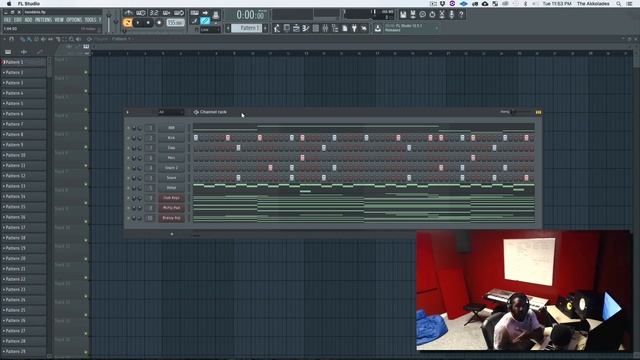Viewport: 640px width, 360px height.
Task: Toggle the playlist magnet snap icon
Action: click(x=11, y=39)
